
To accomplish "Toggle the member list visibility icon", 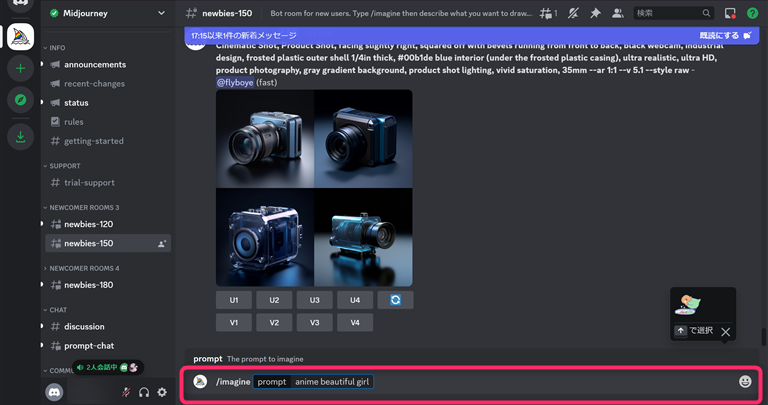I will pos(617,14).
